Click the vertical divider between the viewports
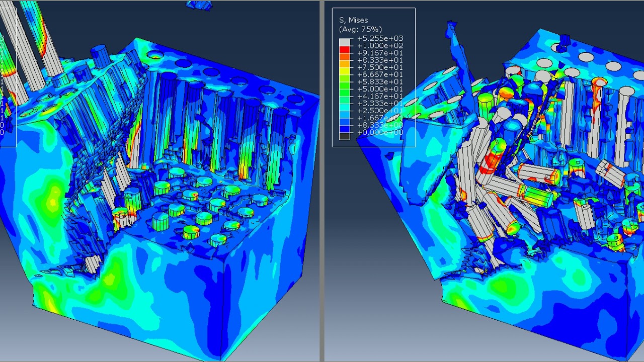Screen dimensions: 644x362 point(321,181)
